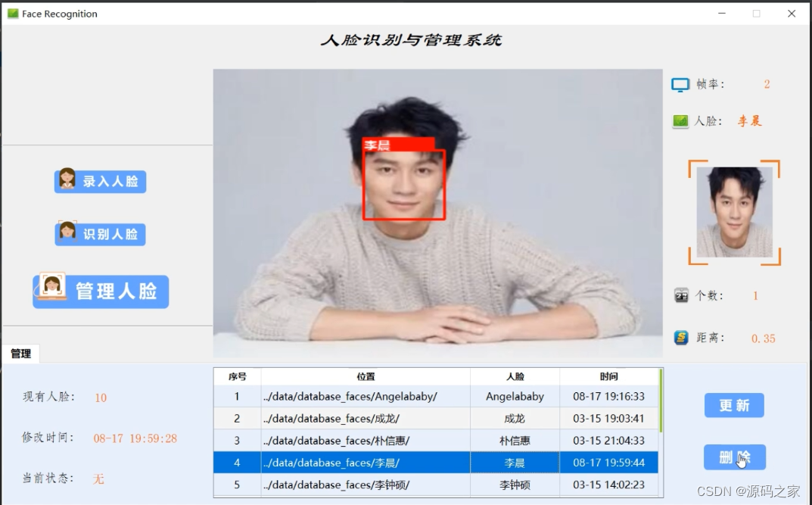Open the 管理人脸 manage faces button

(x=101, y=291)
